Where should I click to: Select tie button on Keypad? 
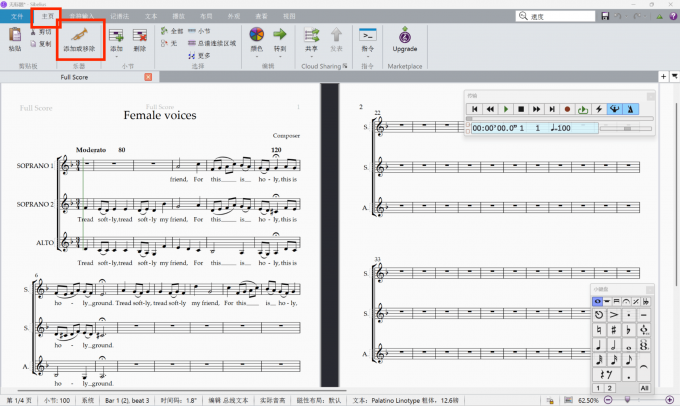[x=644, y=367]
